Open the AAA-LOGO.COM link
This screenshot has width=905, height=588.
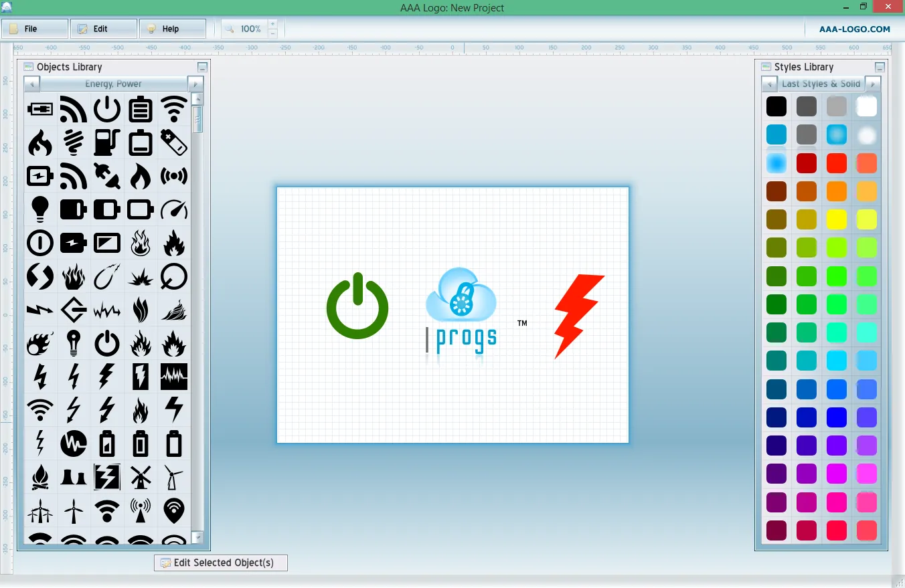(855, 29)
